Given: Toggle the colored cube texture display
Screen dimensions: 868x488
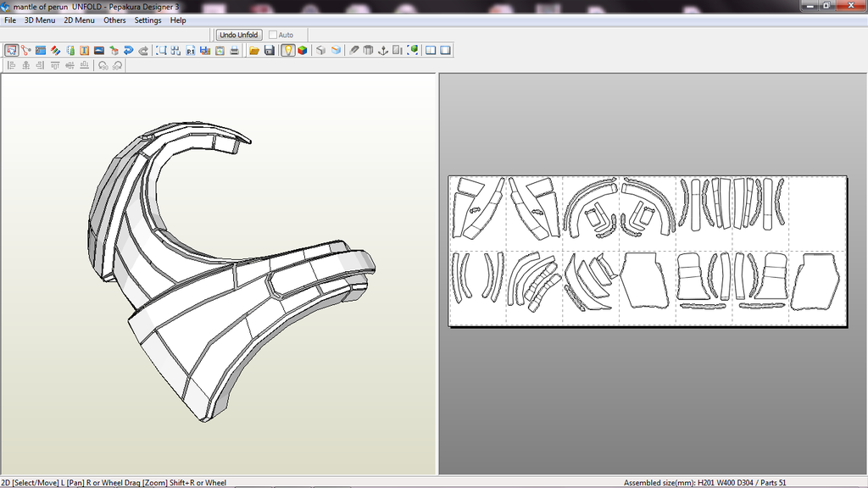Looking at the screenshot, I should [x=302, y=51].
